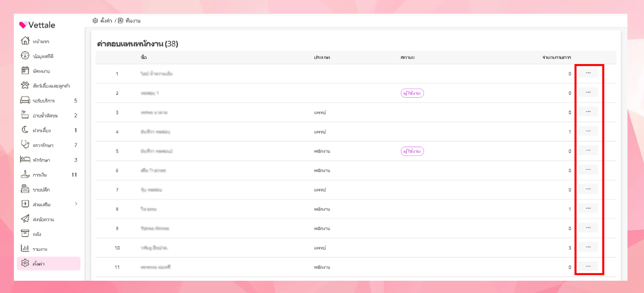Click แพทย์ type in row 3

coord(320,113)
